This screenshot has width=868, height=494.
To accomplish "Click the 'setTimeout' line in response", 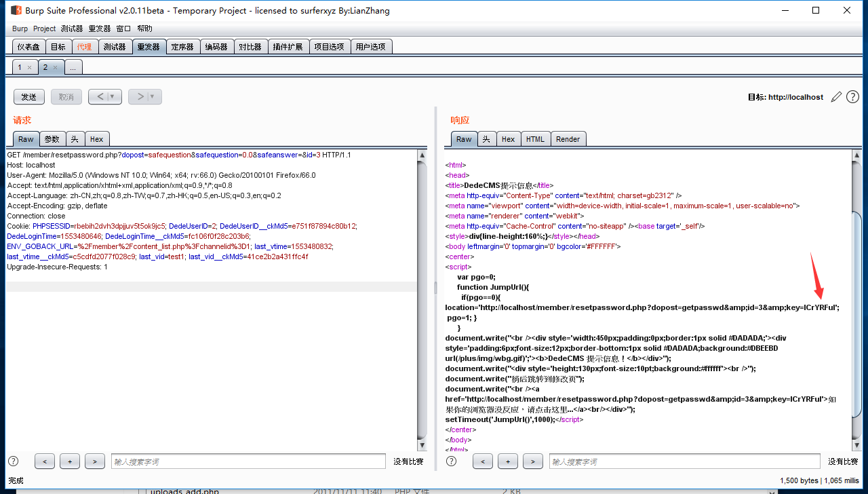I will pos(514,419).
